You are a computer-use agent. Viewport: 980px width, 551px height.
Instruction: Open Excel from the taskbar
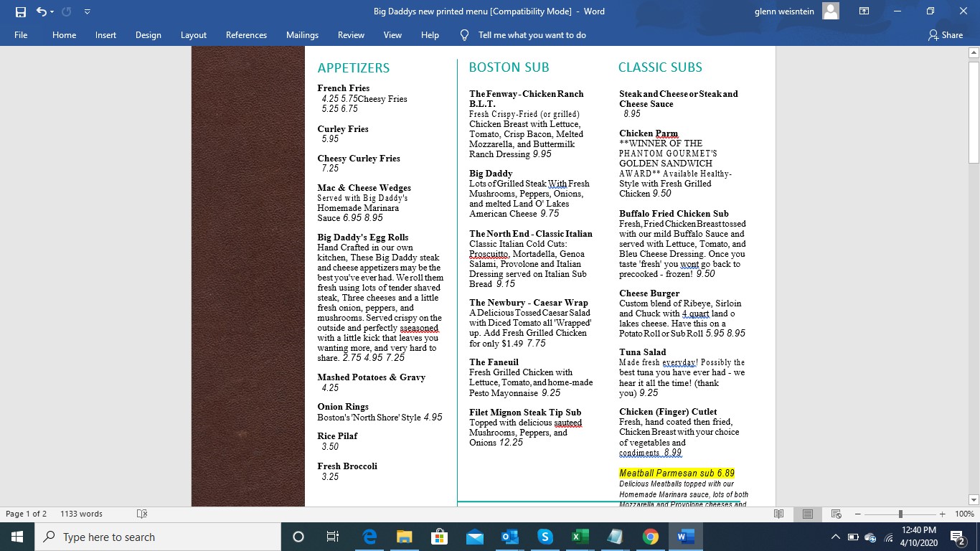pyautogui.click(x=580, y=537)
